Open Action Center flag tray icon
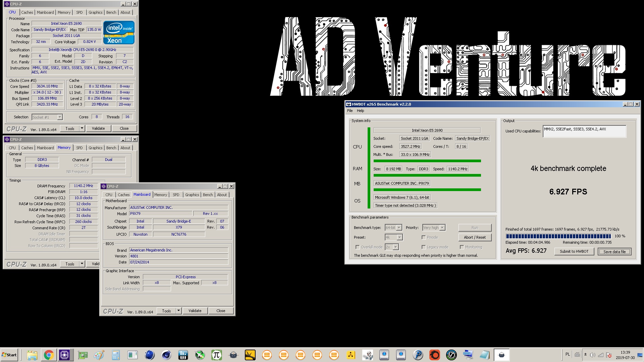 pyautogui.click(x=609, y=355)
